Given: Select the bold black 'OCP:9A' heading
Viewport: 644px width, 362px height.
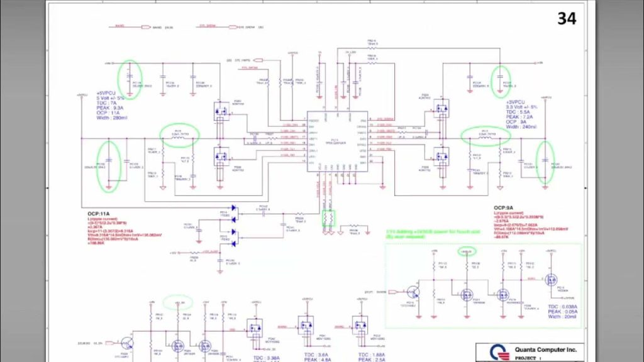Looking at the screenshot, I should 503,208.
